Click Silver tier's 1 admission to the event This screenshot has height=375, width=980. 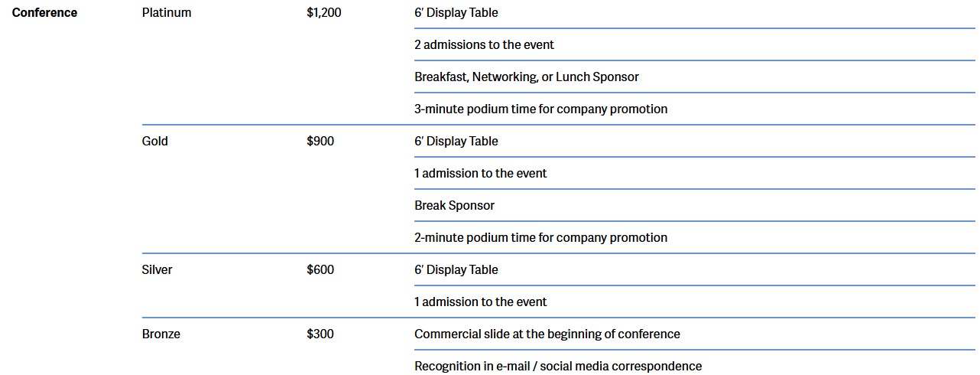click(x=480, y=302)
